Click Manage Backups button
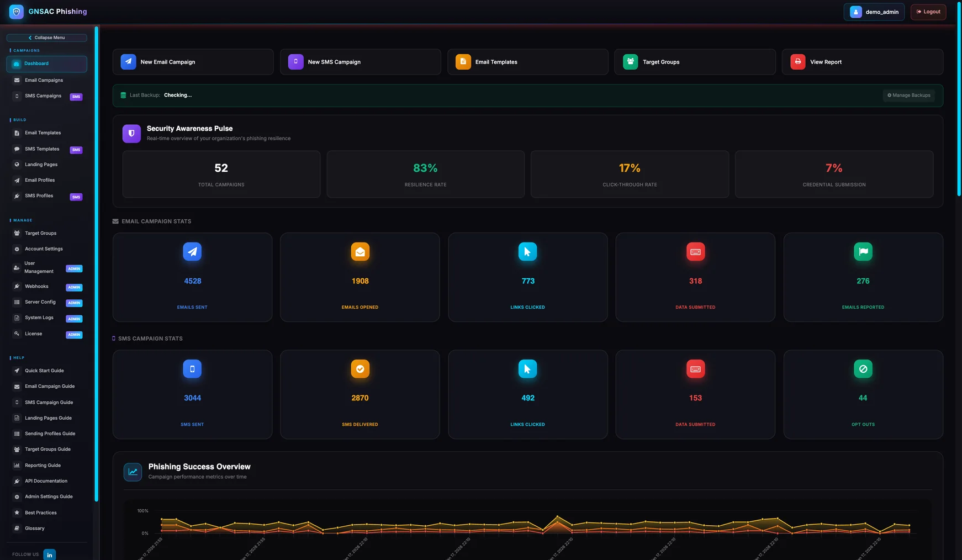 point(908,96)
